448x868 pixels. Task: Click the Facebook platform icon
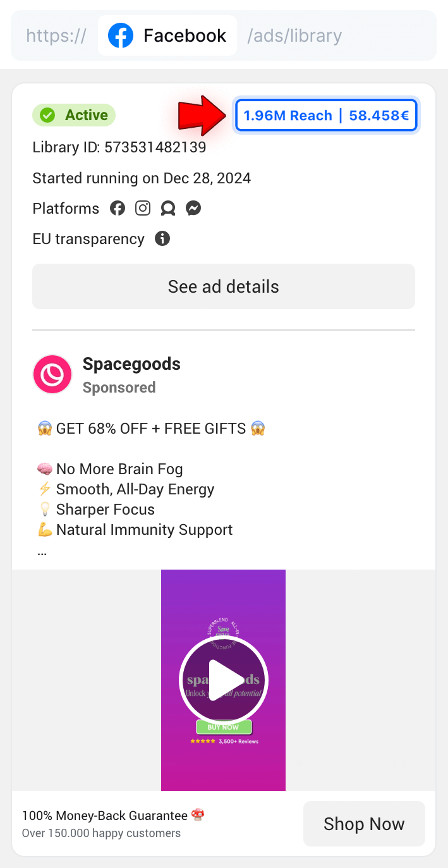coord(118,209)
